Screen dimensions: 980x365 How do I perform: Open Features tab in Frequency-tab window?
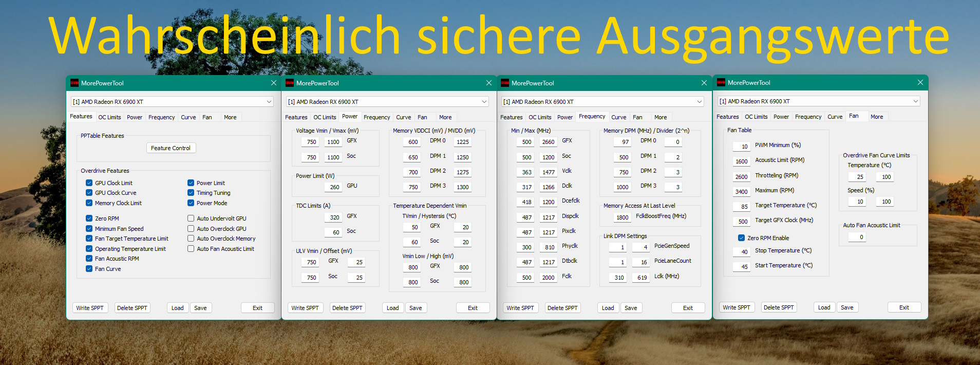click(512, 117)
